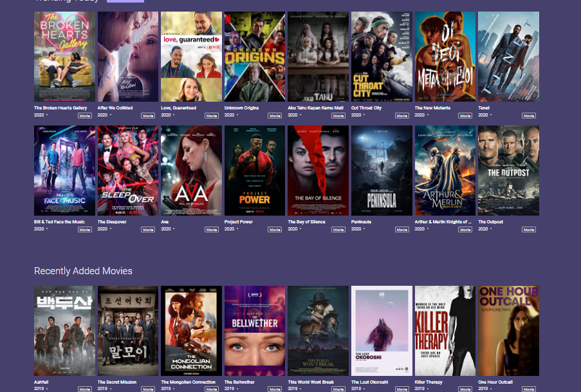
Task: Click Movie badge under Peninsula
Action: (x=402, y=230)
